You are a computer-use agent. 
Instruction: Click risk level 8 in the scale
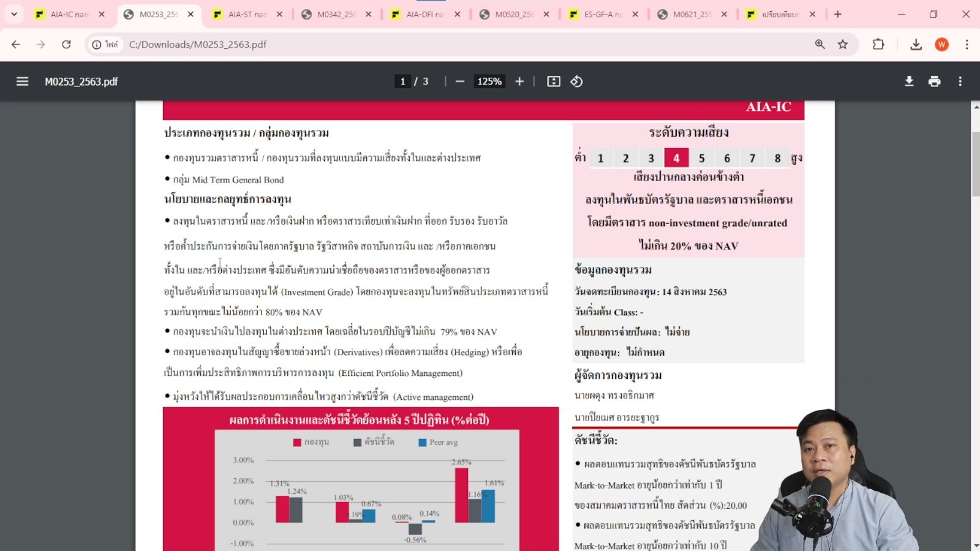pyautogui.click(x=777, y=158)
